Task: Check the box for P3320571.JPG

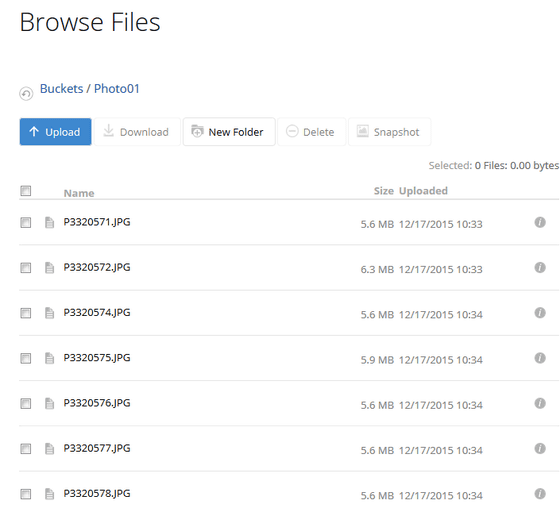Action: click(26, 223)
